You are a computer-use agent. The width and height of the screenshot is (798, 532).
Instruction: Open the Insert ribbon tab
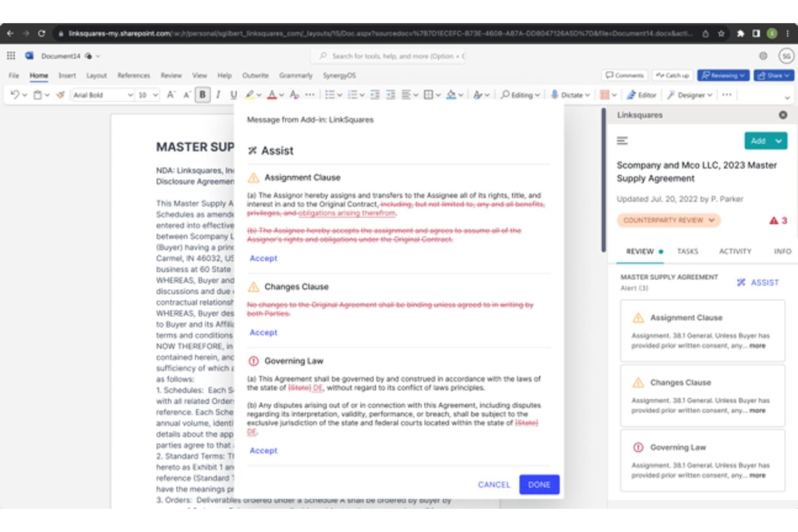click(x=67, y=75)
